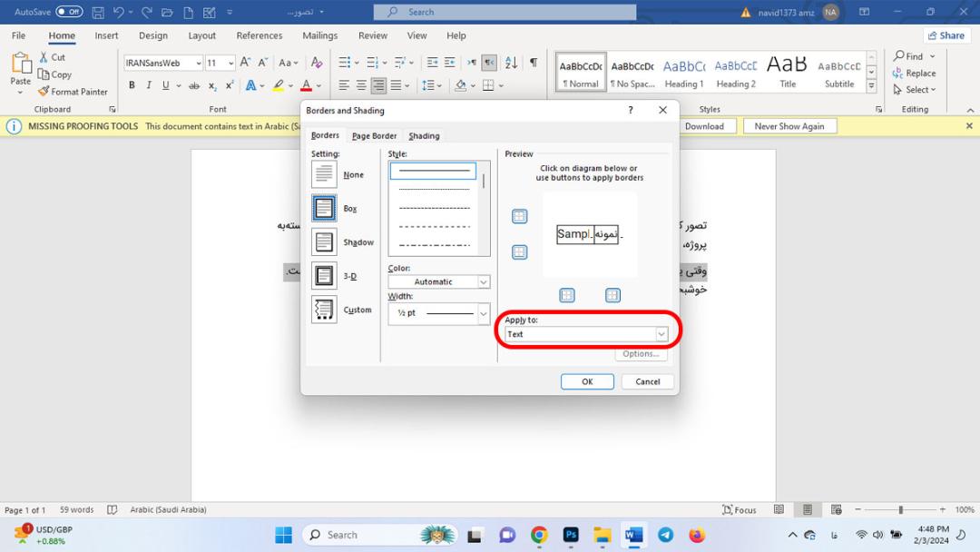980x552 pixels.
Task: Decrease indent icon
Action: click(x=433, y=63)
